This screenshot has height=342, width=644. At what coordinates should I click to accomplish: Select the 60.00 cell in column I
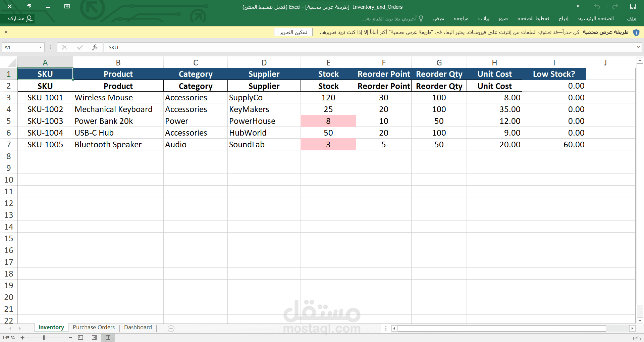click(x=554, y=145)
